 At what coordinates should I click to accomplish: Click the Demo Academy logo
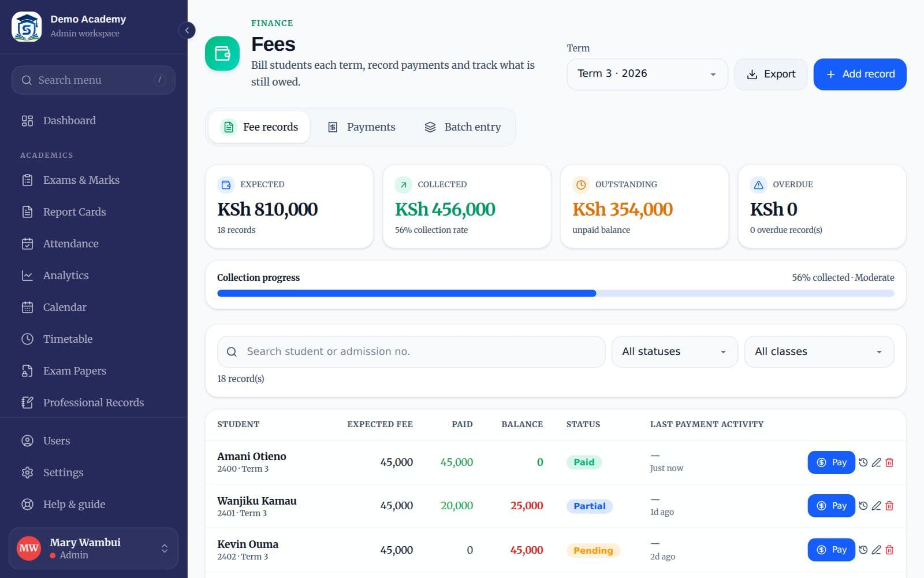pos(27,27)
